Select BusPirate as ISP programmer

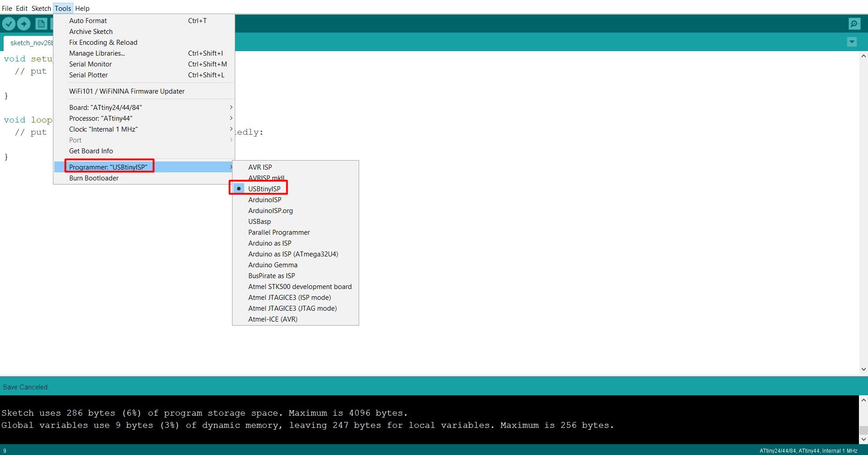click(x=295, y=276)
